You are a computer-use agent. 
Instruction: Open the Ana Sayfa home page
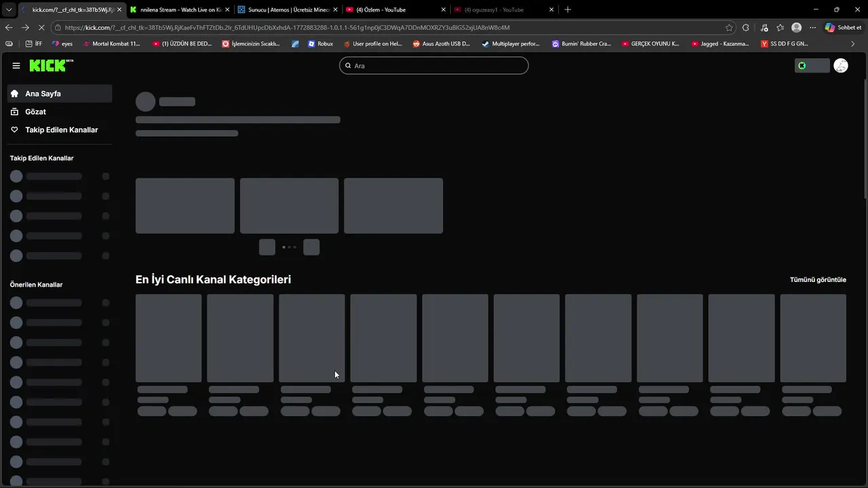[x=59, y=94]
